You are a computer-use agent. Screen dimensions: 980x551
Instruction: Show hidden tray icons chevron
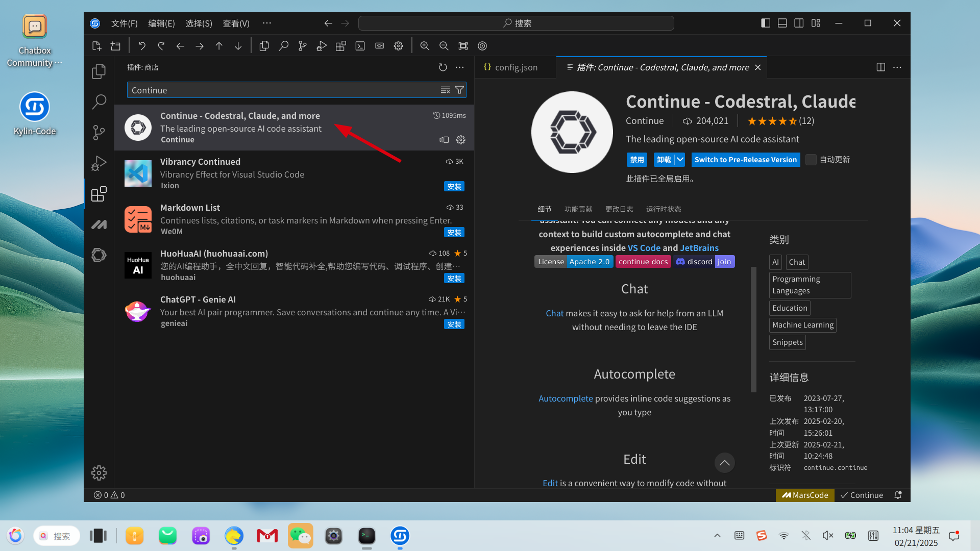[717, 536]
